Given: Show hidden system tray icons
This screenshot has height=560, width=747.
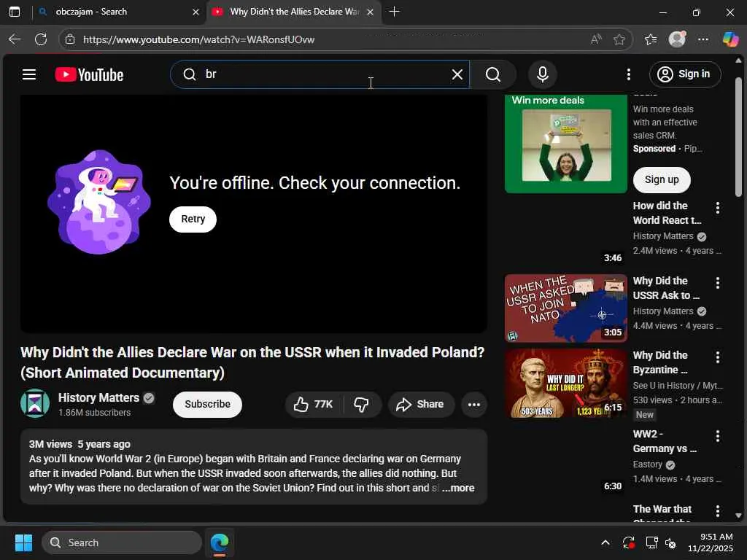Looking at the screenshot, I should tap(605, 542).
